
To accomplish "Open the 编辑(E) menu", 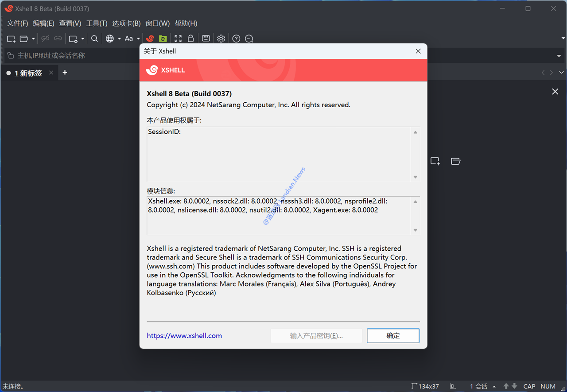I will [43, 23].
